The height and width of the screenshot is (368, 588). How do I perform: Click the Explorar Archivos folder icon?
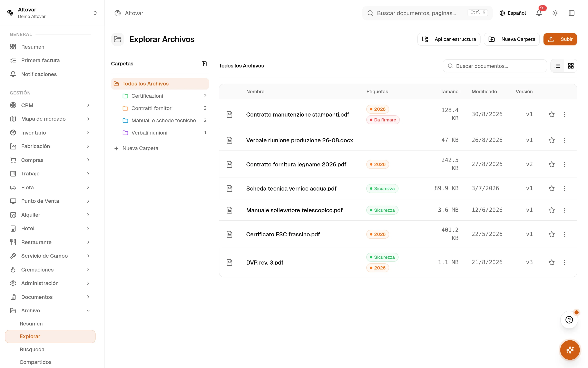point(118,39)
